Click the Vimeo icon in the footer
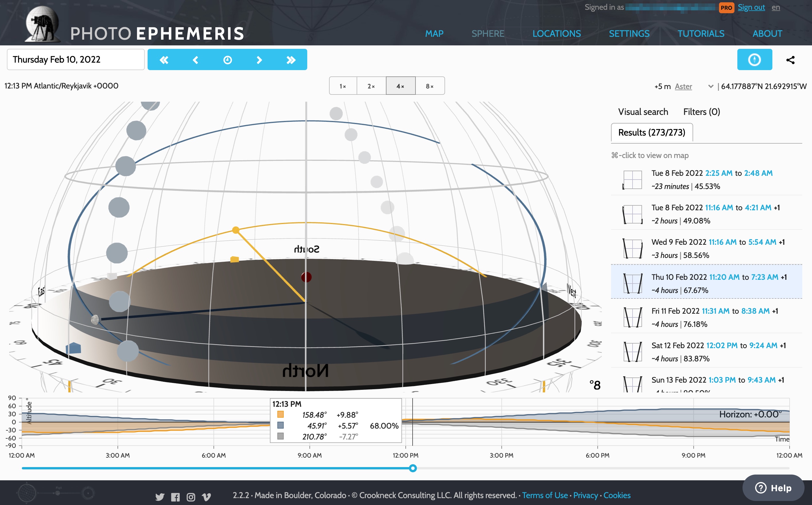 point(207,497)
